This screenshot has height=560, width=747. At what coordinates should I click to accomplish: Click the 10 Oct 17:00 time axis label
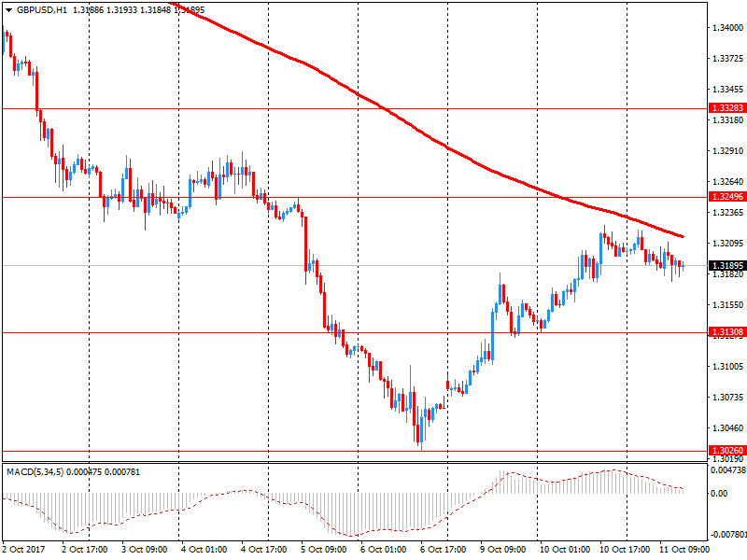[x=625, y=550]
